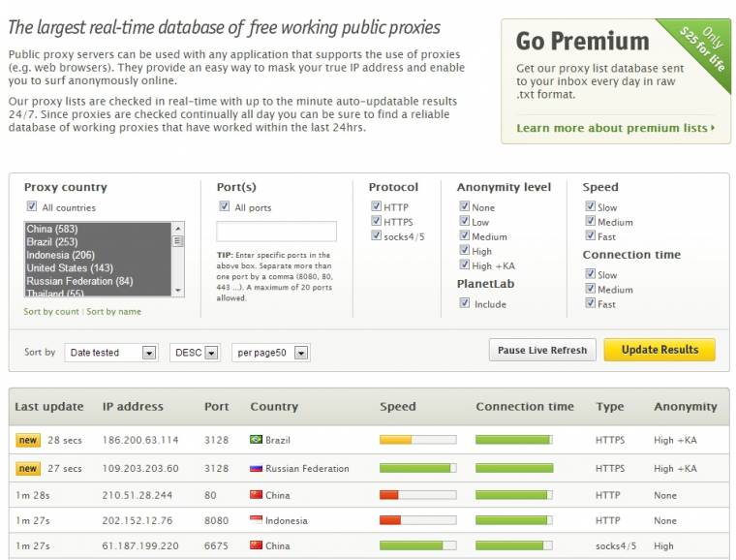Click IP address 186.200.63.114
The width and height of the screenshot is (736, 560).
[x=140, y=440]
